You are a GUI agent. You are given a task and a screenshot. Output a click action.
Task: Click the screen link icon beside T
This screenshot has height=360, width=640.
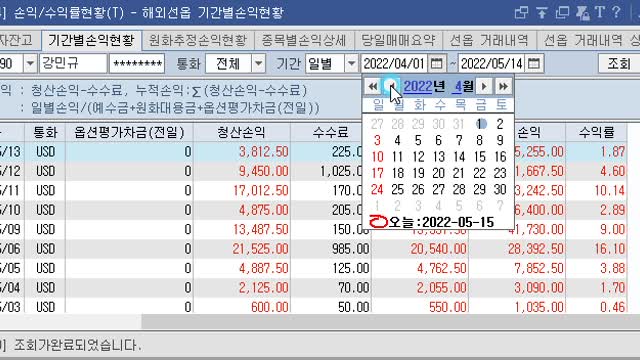pos(582,12)
